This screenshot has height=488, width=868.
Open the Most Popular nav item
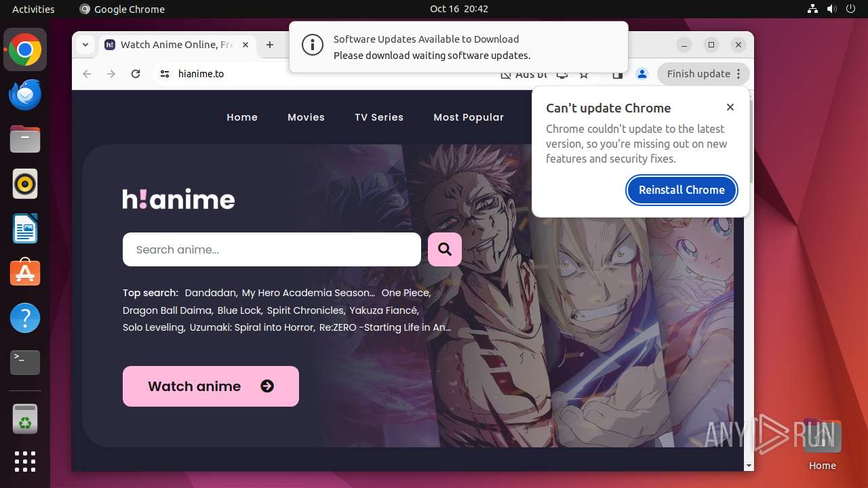point(469,117)
